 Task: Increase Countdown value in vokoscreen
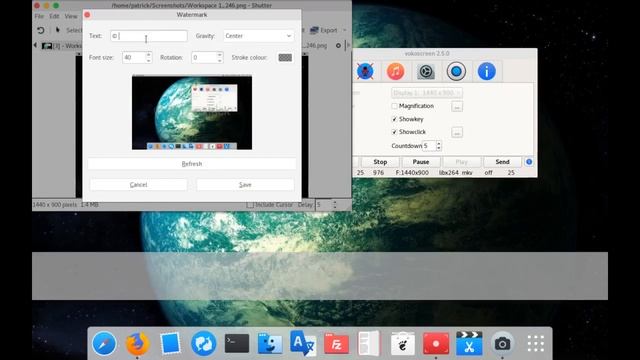point(439,143)
